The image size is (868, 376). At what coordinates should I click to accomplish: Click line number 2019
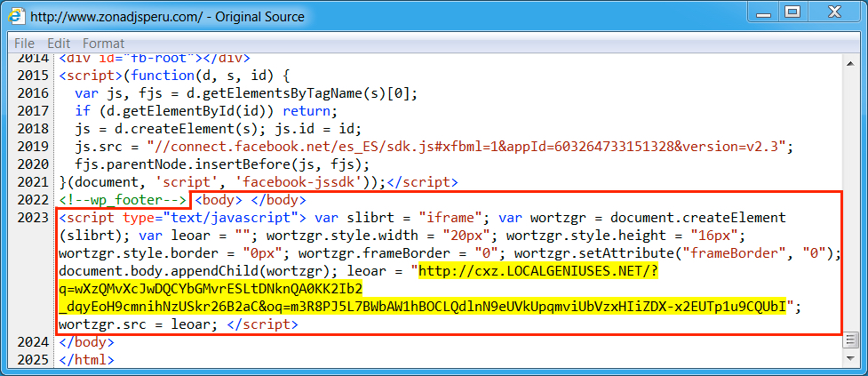coord(33,147)
